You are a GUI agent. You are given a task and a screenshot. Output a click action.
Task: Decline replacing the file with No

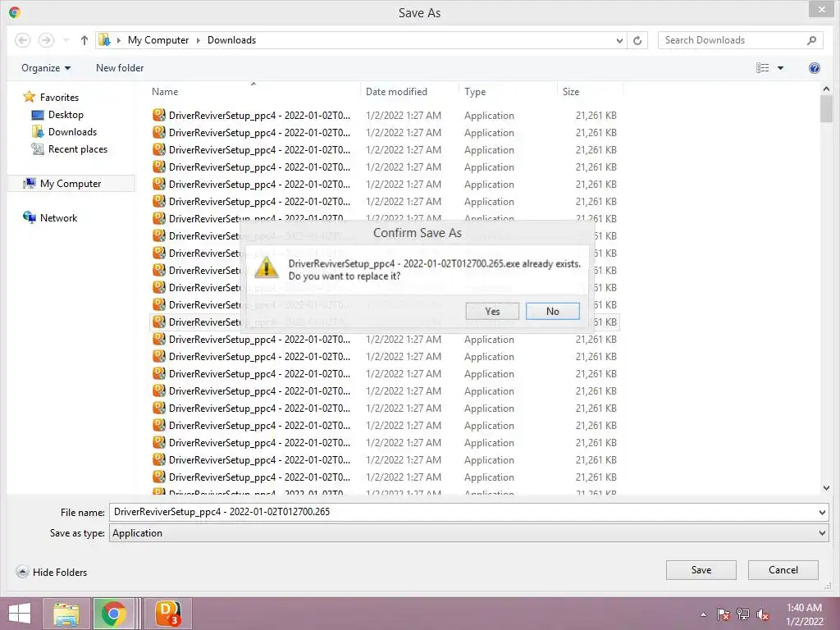552,311
